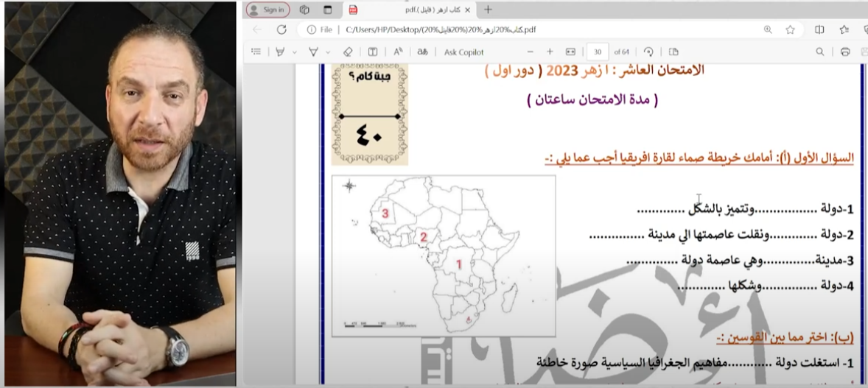Zoom in the PDF with plus
The height and width of the screenshot is (388, 868).
pos(550,52)
